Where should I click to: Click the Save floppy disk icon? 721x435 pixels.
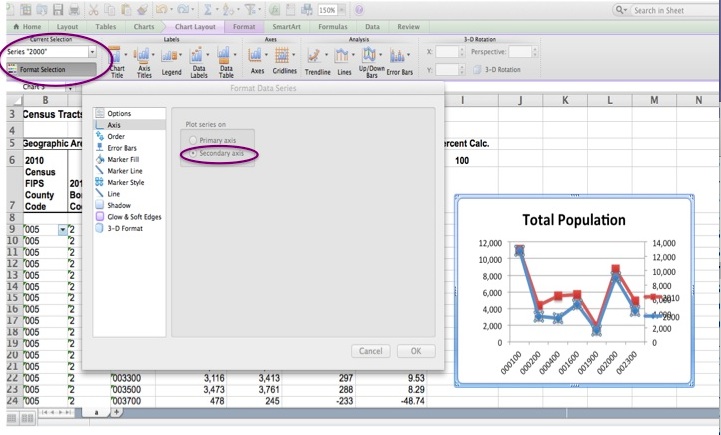coord(58,9)
